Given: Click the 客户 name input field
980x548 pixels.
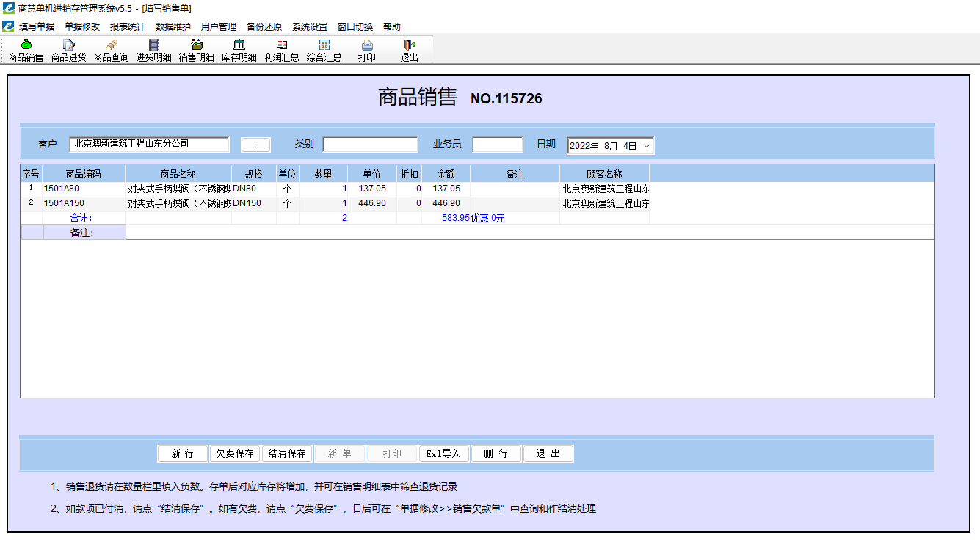Looking at the screenshot, I should click(150, 145).
